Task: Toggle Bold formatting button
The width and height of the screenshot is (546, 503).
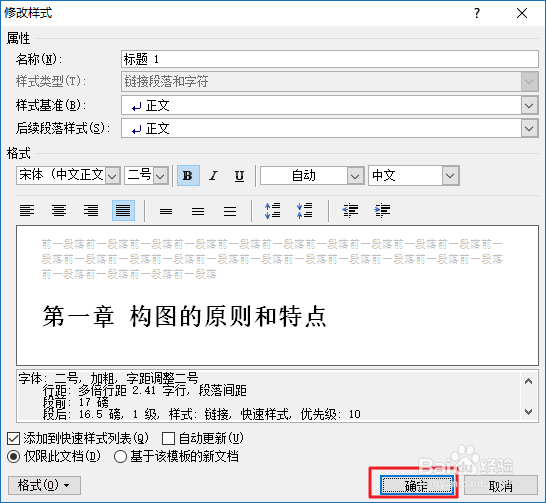Action: click(188, 175)
